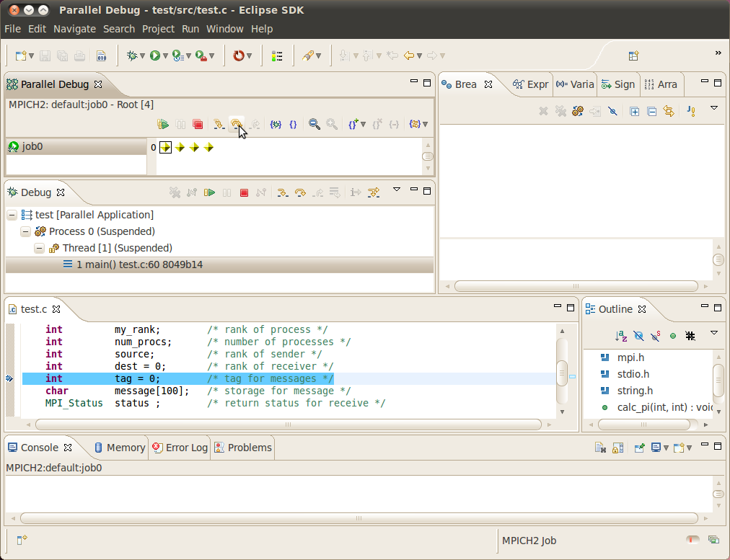Viewport: 730px width, 560px height.
Task: Select job0 in the Parallel Debug list
Action: click(76, 146)
